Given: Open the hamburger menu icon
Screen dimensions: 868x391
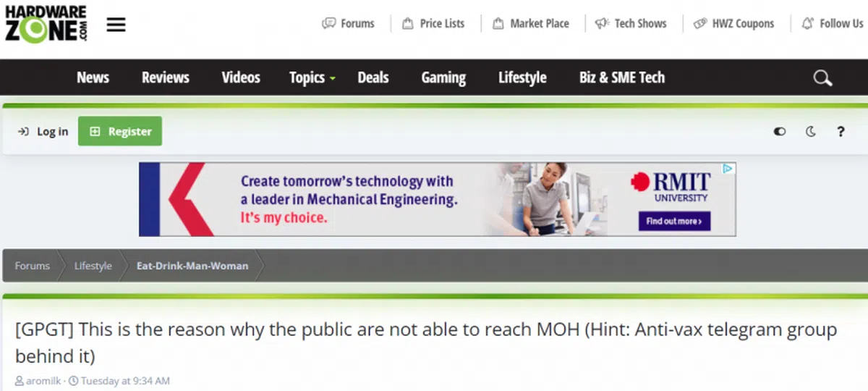Looking at the screenshot, I should (x=116, y=24).
